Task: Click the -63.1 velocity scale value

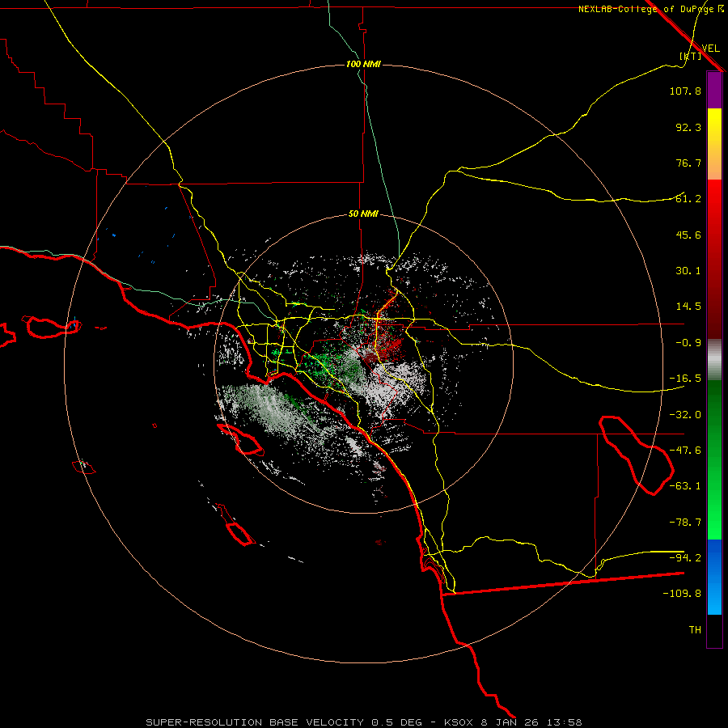Action: (x=685, y=486)
